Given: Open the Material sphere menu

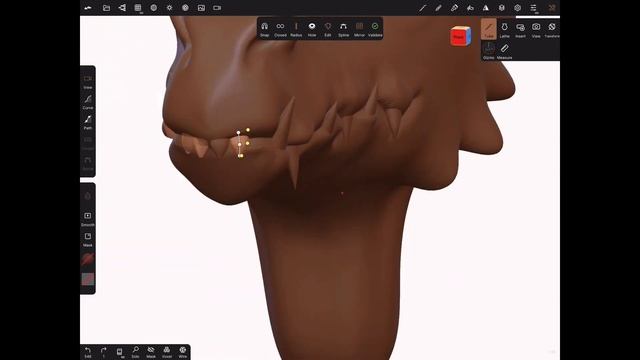Looking at the screenshot, I should tap(153, 8).
